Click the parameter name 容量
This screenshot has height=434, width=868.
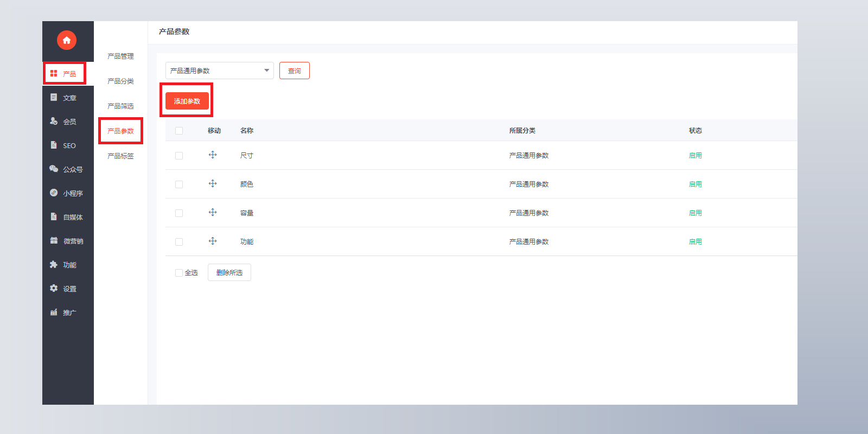coord(247,213)
